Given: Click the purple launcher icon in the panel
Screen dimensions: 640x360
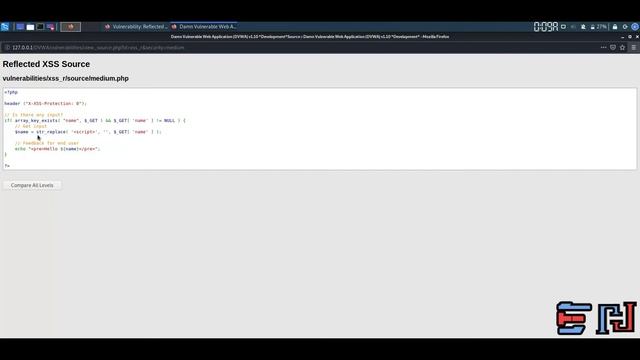Looking at the screenshot, I should click(51, 27).
